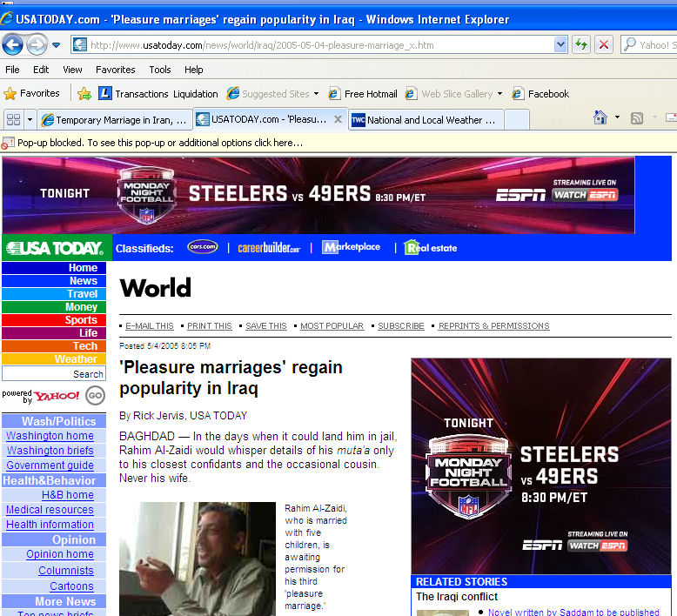The height and width of the screenshot is (616, 677).
Task: Click the round GO search button
Action: click(x=95, y=395)
